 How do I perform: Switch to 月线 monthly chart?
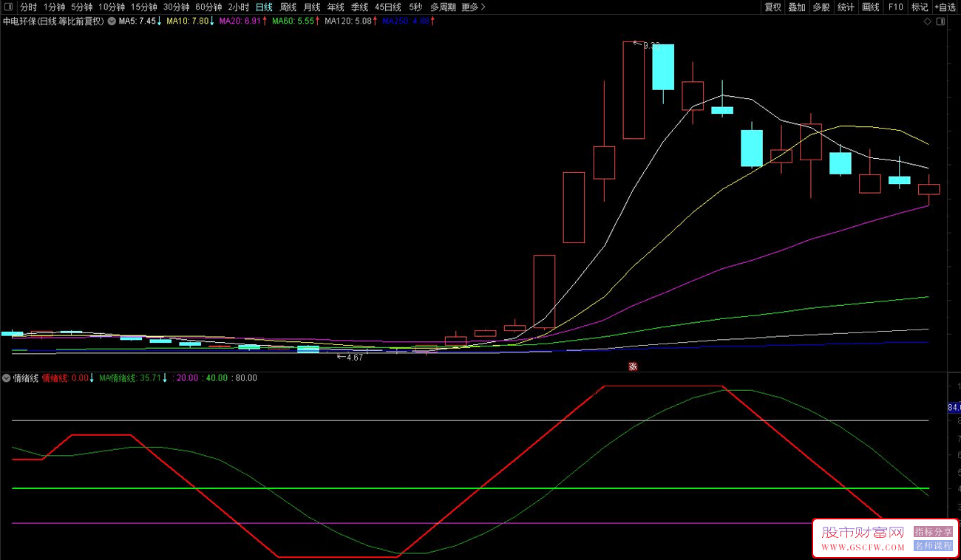coord(312,7)
